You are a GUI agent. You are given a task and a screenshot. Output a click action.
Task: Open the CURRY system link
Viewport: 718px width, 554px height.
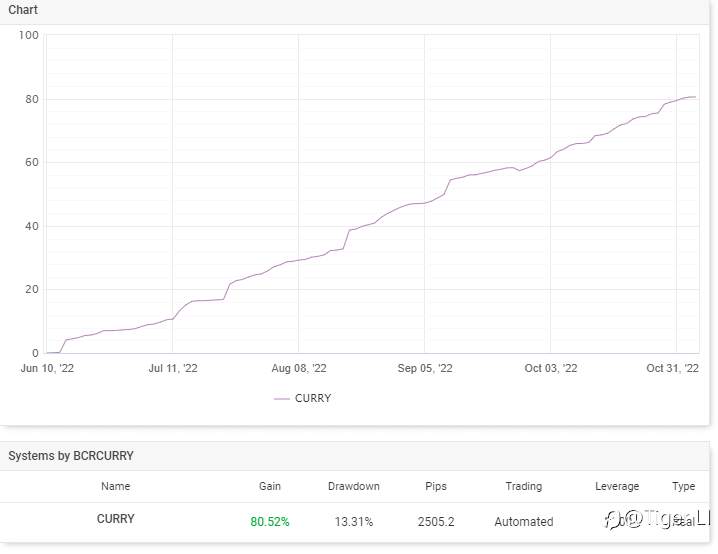click(115, 519)
